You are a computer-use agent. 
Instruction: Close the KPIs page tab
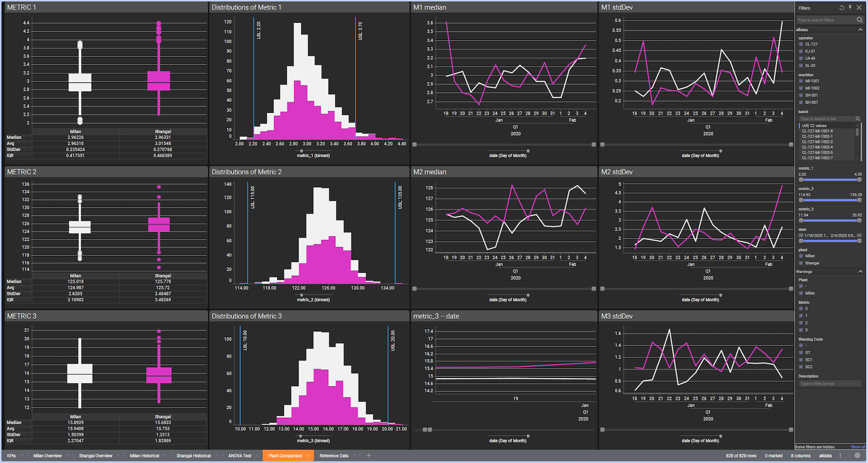22,456
